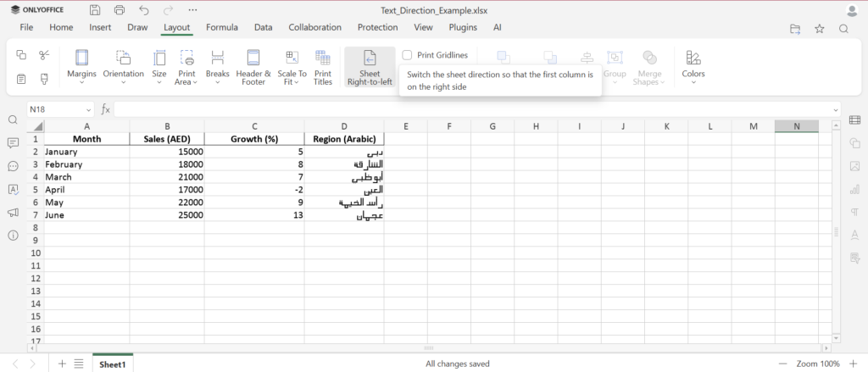The height and width of the screenshot is (372, 868).
Task: Toggle Sheet Right-to-left direction
Action: (x=370, y=68)
